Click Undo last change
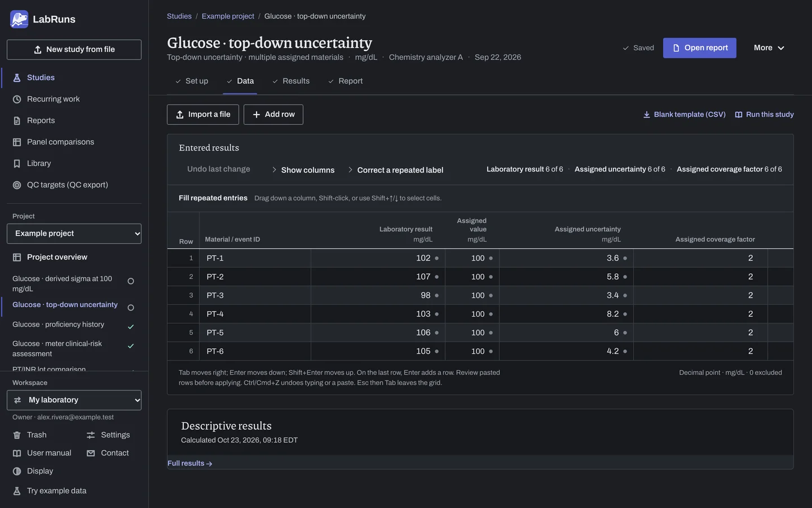The height and width of the screenshot is (508, 812). pyautogui.click(x=219, y=169)
